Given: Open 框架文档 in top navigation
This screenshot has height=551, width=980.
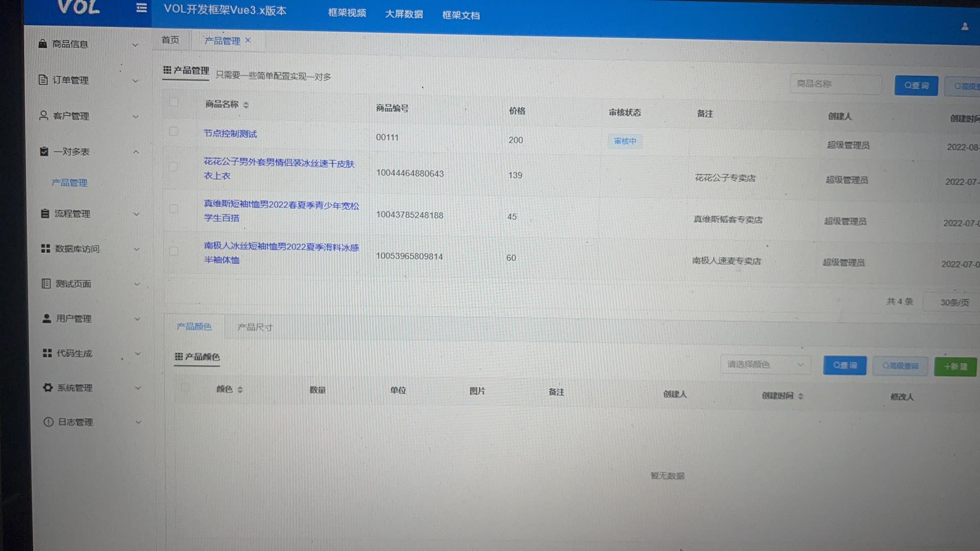Looking at the screenshot, I should (461, 15).
